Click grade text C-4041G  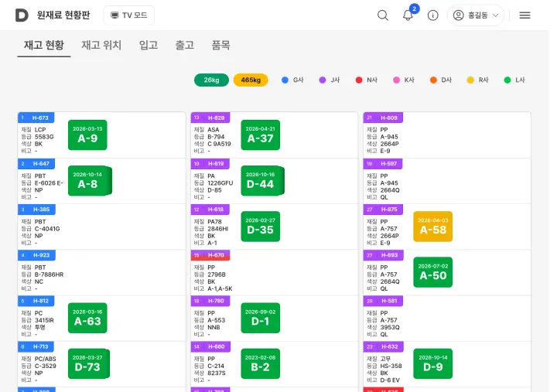(x=47, y=229)
